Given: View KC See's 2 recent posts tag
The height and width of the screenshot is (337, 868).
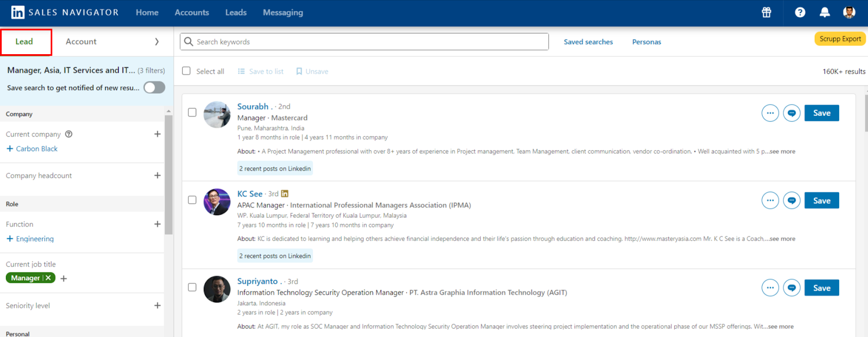Looking at the screenshot, I should [275, 256].
